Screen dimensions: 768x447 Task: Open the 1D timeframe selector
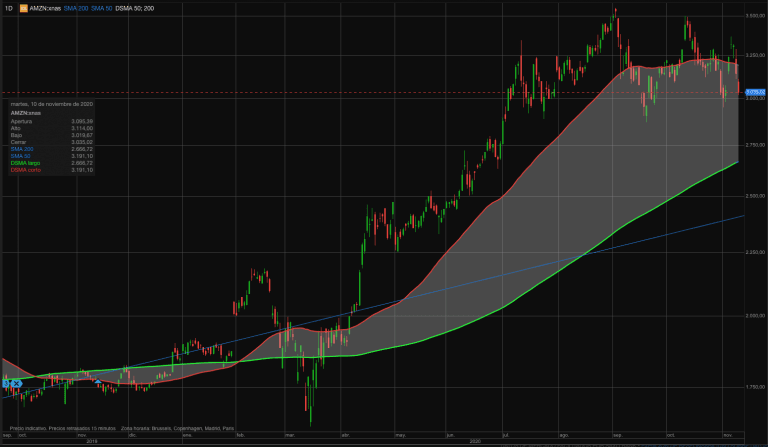click(x=8, y=8)
